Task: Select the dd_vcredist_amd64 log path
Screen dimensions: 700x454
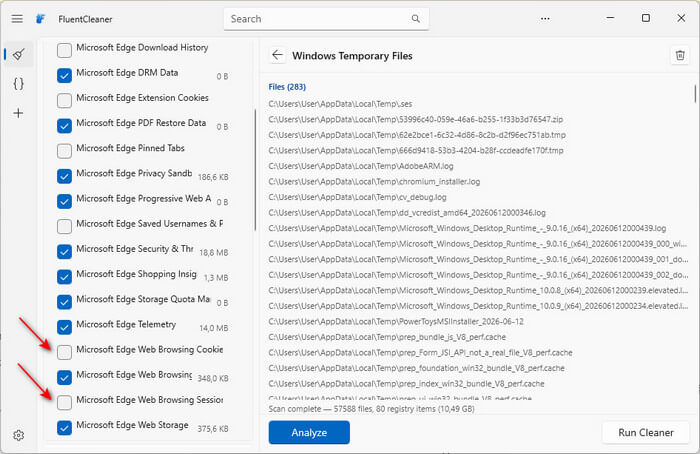Action: [407, 212]
